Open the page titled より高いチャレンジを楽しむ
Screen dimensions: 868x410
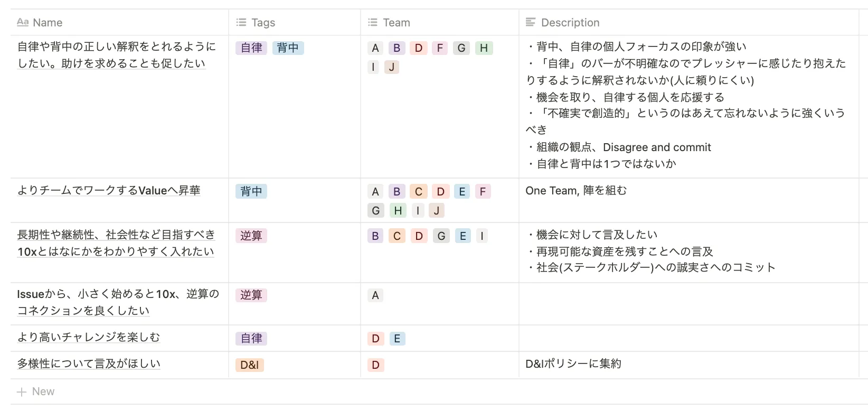pyautogui.click(x=88, y=338)
